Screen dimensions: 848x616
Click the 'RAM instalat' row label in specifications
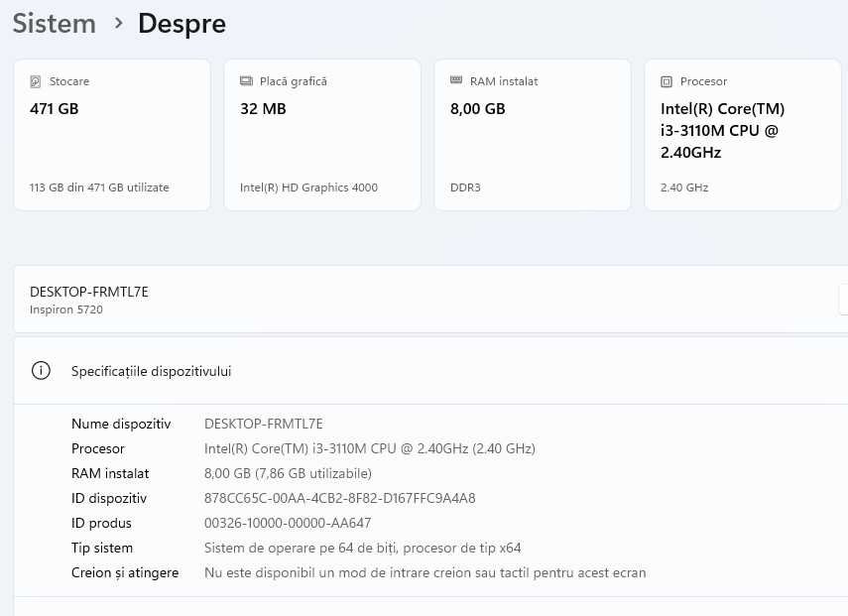click(x=110, y=474)
